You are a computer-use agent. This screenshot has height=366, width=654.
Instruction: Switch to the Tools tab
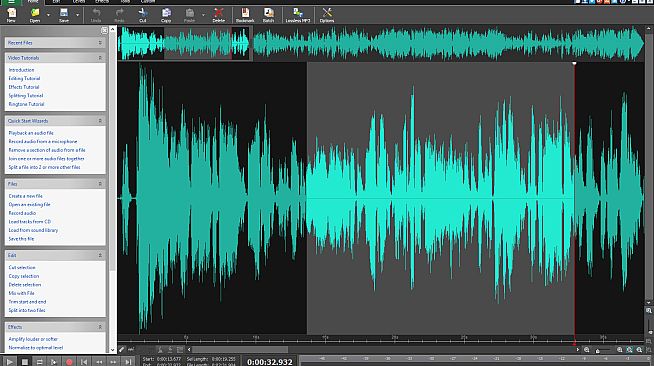point(125,2)
